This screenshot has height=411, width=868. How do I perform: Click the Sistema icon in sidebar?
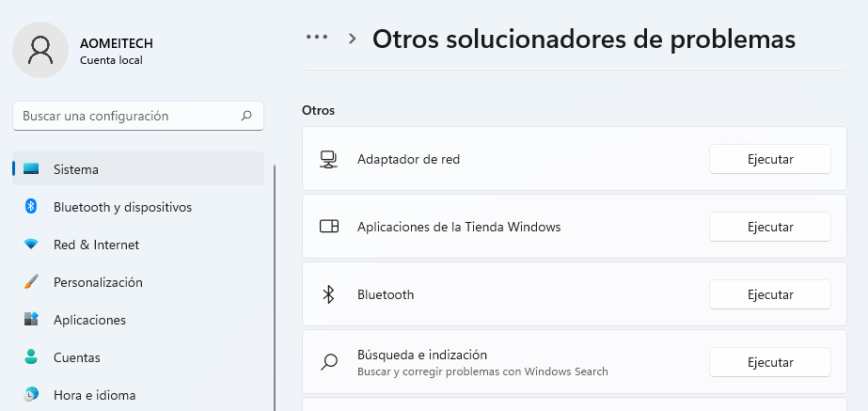coord(31,169)
